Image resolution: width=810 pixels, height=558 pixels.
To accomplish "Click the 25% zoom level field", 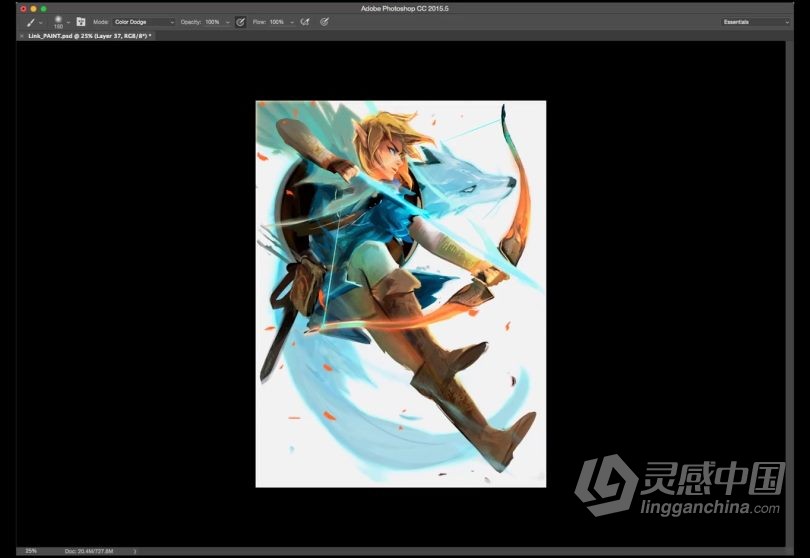I will coord(31,551).
